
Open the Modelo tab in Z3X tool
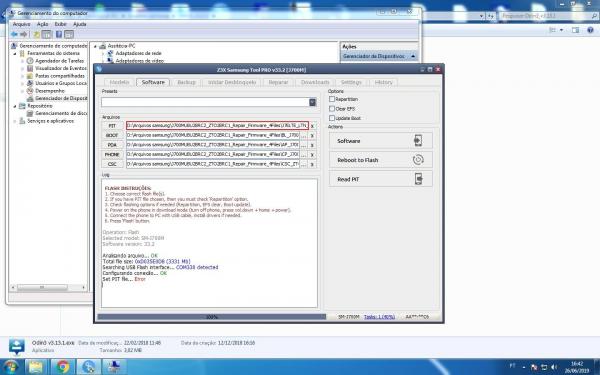[x=119, y=82]
